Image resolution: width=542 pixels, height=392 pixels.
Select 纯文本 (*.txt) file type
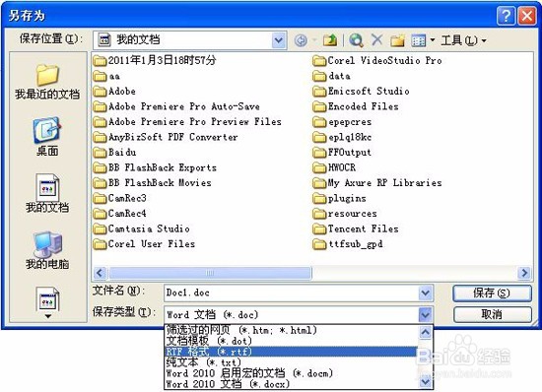click(x=291, y=362)
